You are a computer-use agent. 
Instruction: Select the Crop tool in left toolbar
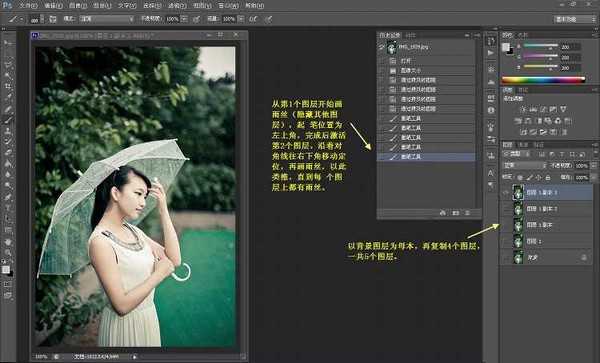(8, 86)
